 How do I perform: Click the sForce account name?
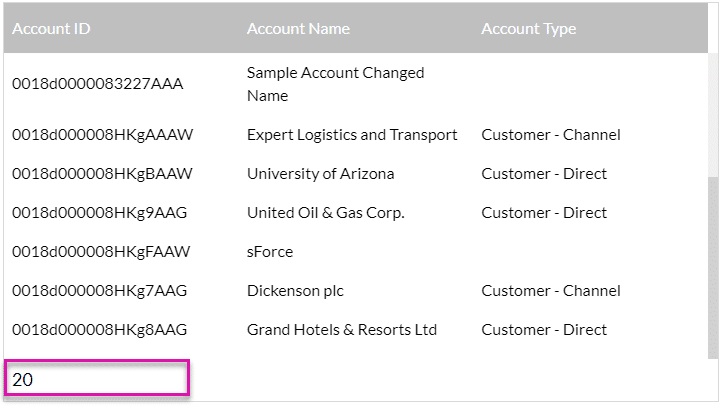(x=270, y=252)
